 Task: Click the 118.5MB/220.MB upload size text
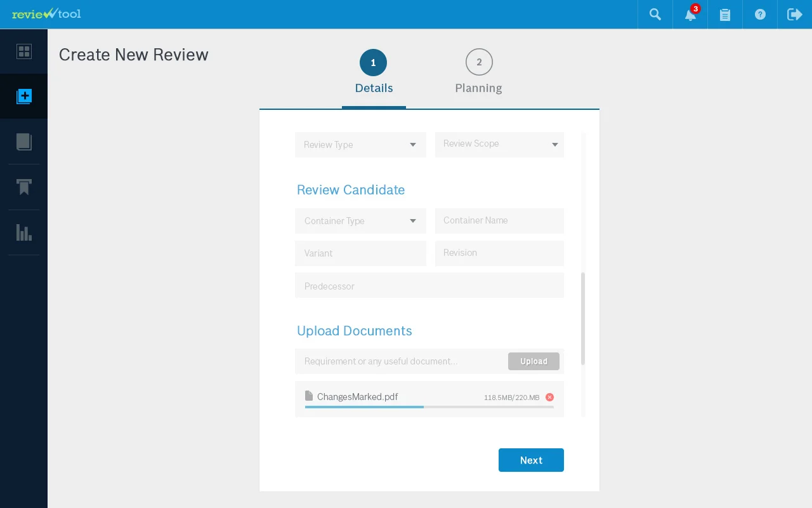[x=512, y=398]
